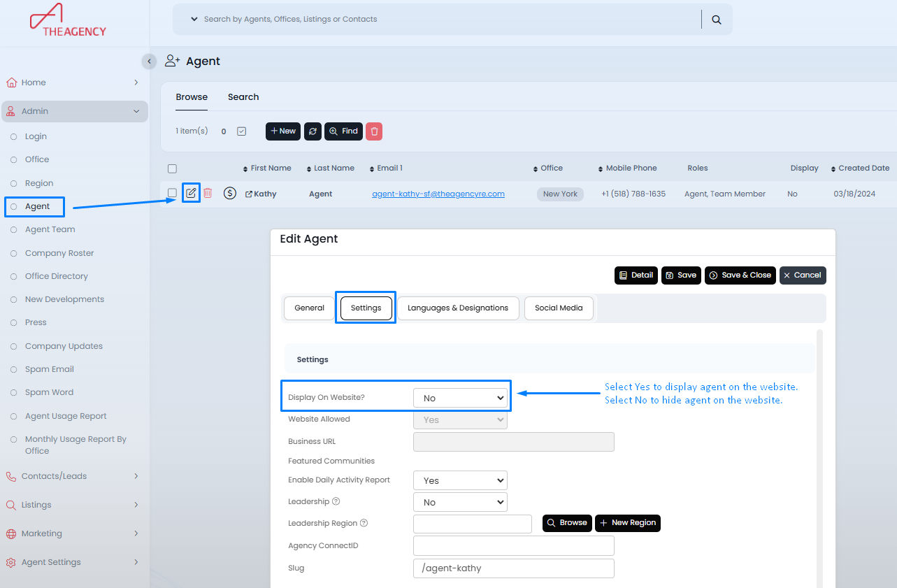This screenshot has width=897, height=588.
Task: Open Office in the Admin menu
Action: point(37,159)
